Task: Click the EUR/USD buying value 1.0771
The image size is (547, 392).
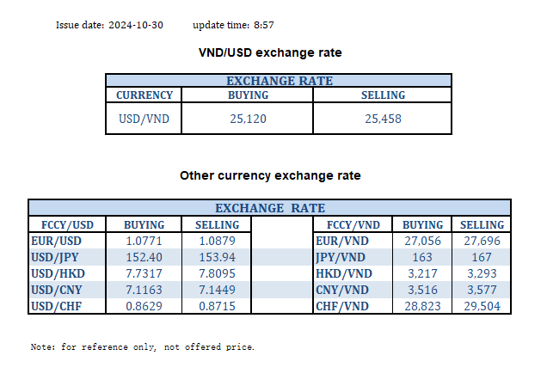Action: (x=144, y=241)
